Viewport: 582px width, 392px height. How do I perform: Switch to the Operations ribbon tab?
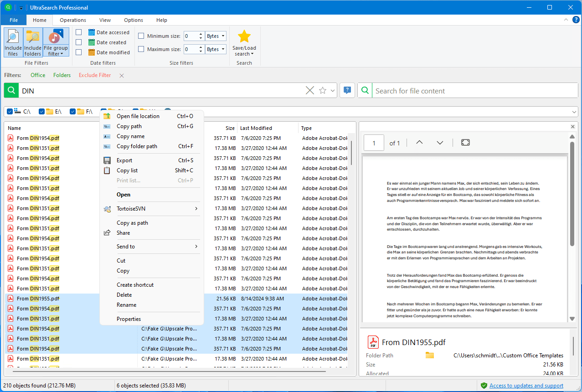click(x=73, y=20)
